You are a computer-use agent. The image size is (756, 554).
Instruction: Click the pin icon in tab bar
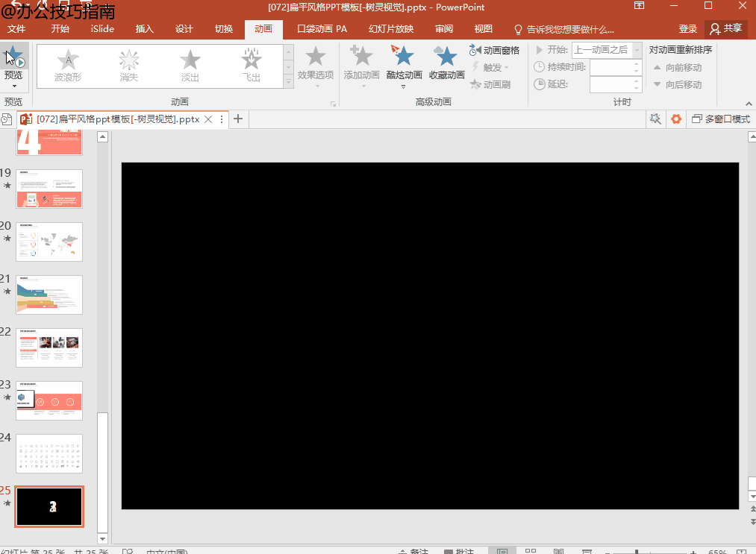coord(655,119)
